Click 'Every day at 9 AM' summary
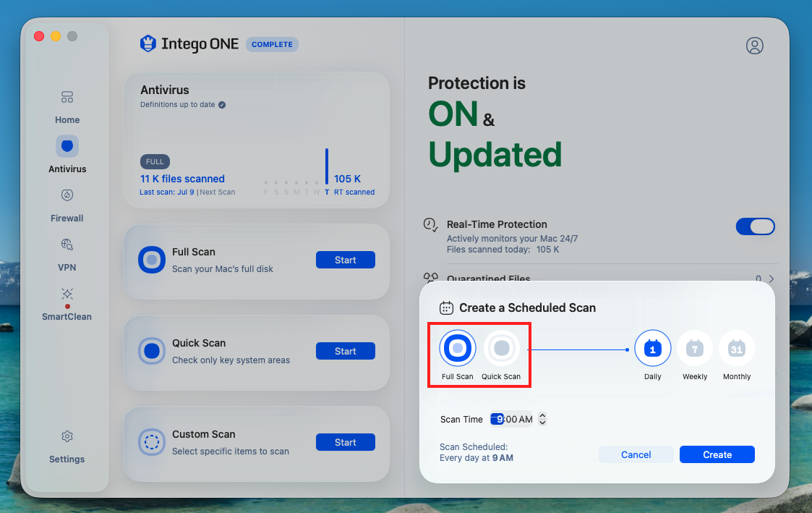Screen dimensions: 812x513 click(x=476, y=458)
